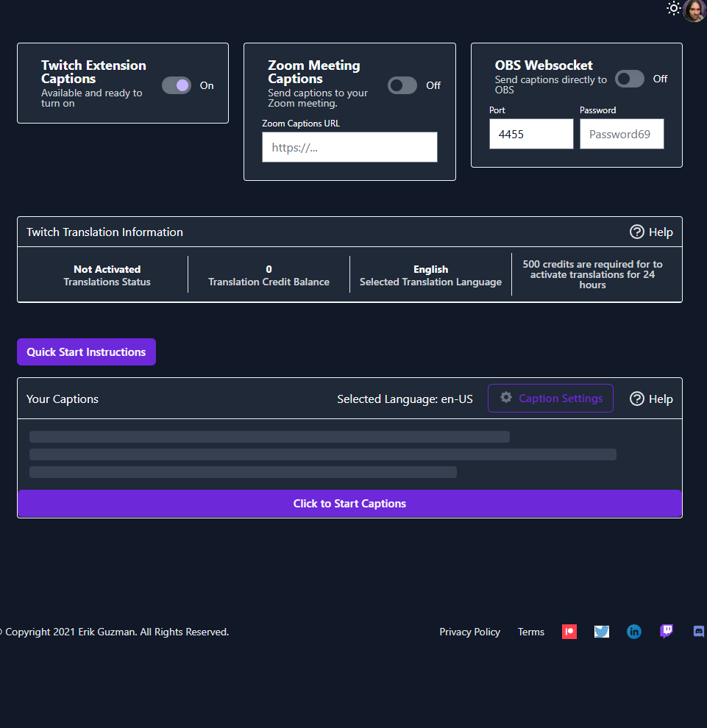Image resolution: width=707 pixels, height=728 pixels.
Task: Open the Twitter icon link
Action: 602,632
